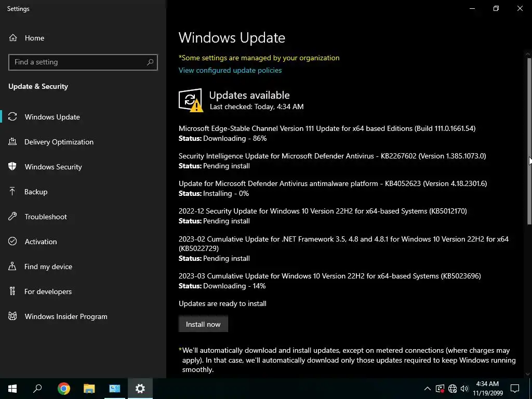Image resolution: width=532 pixels, height=399 pixels.
Task: Open Windows Insider Program page
Action: click(83, 316)
